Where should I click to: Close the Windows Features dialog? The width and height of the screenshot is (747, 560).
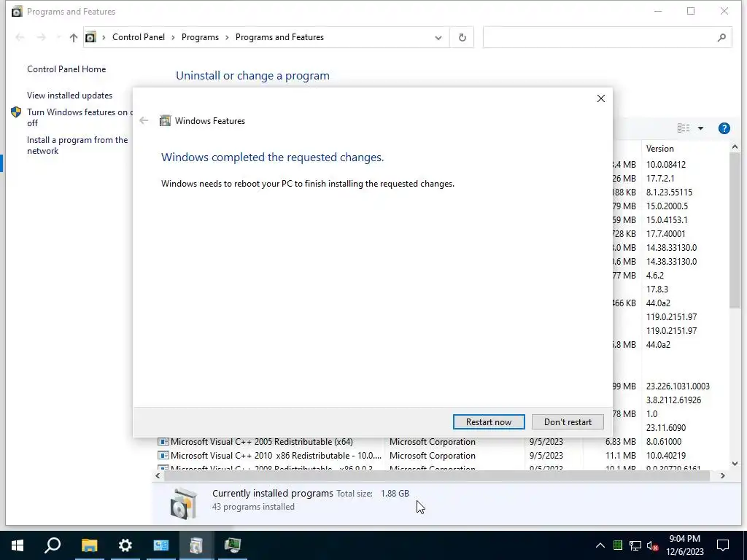pyautogui.click(x=601, y=98)
